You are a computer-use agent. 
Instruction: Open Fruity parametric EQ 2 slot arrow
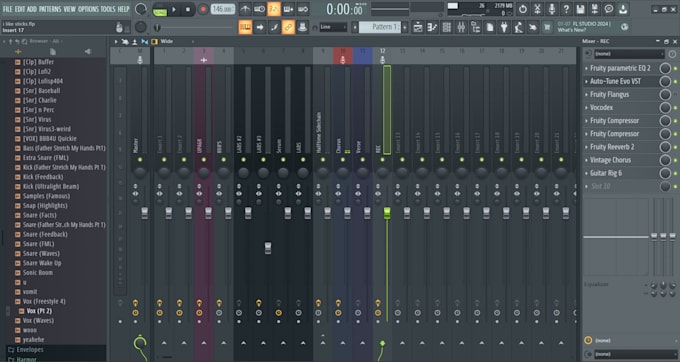click(586, 68)
